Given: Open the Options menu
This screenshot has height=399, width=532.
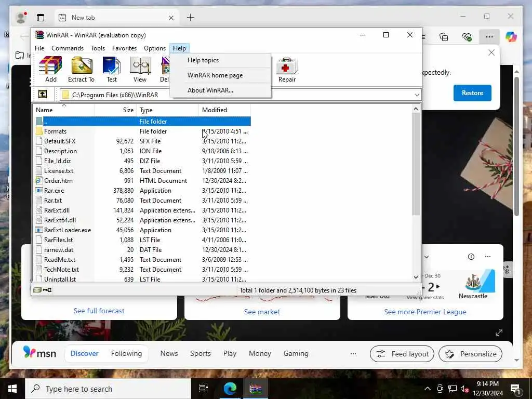Looking at the screenshot, I should click(155, 48).
